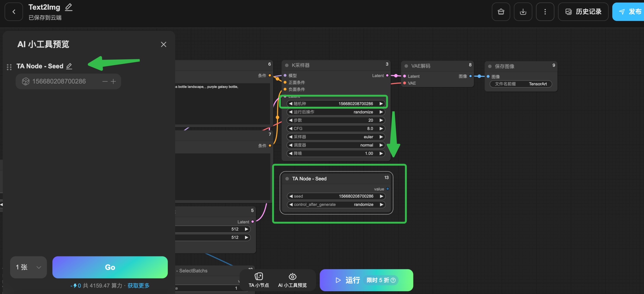This screenshot has height=294, width=644.
Task: Open the three-dot more options menu
Action: point(545,12)
